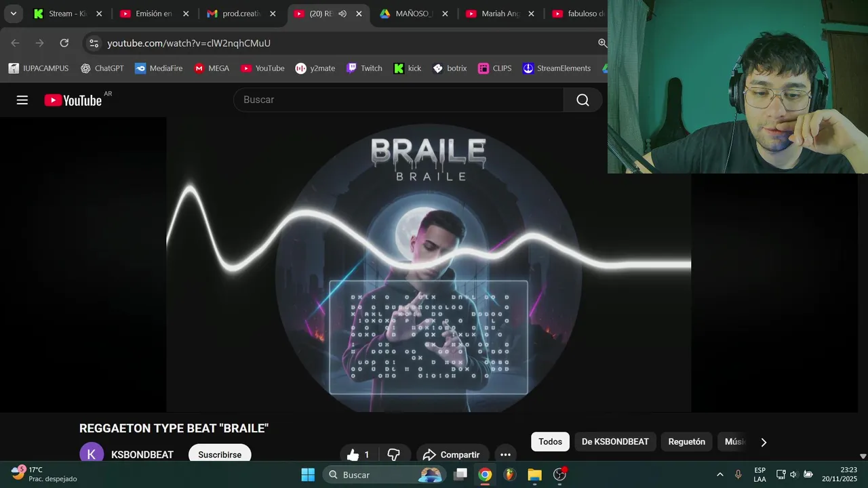Viewport: 868px width, 488px height.
Task: Select the Todos filter chip
Action: [551, 442]
